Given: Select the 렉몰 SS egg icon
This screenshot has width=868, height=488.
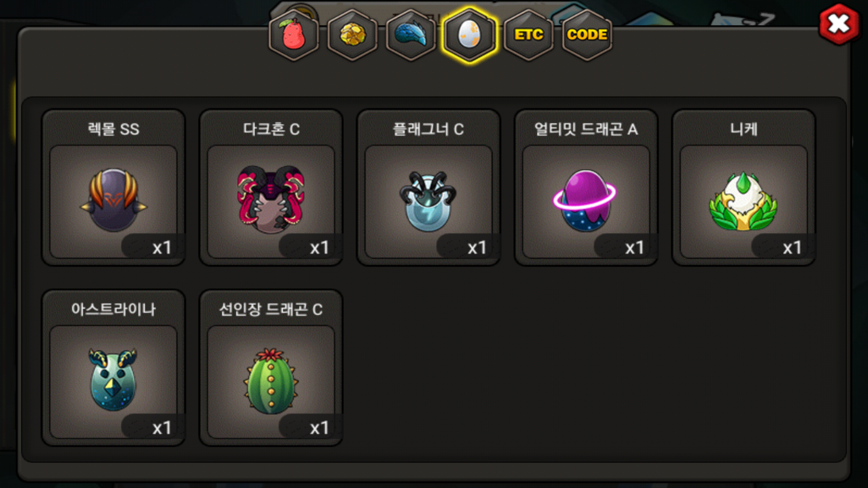Looking at the screenshot, I should tap(113, 200).
